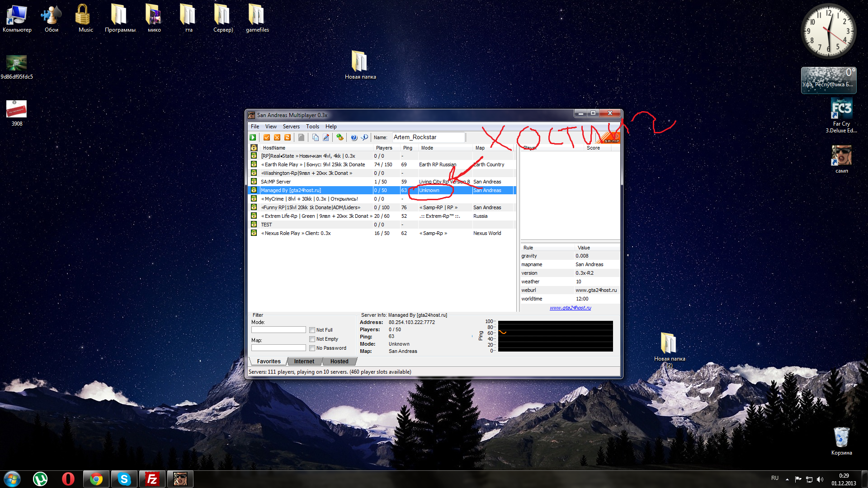Open Skype from the taskbar
This screenshot has width=868, height=488.
(x=124, y=479)
